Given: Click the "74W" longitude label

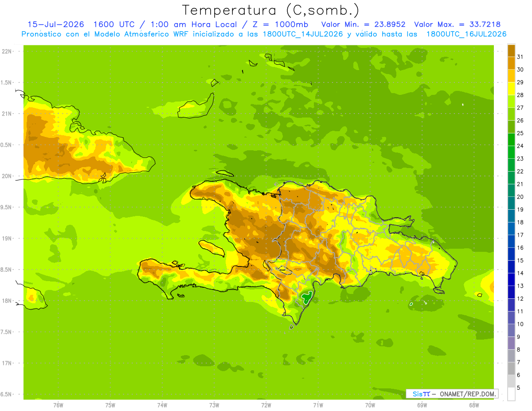Looking at the screenshot, I should pyautogui.click(x=162, y=405).
